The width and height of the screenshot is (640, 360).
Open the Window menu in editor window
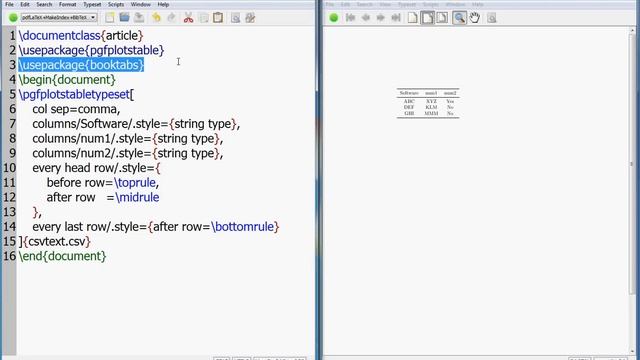pyautogui.click(x=140, y=4)
